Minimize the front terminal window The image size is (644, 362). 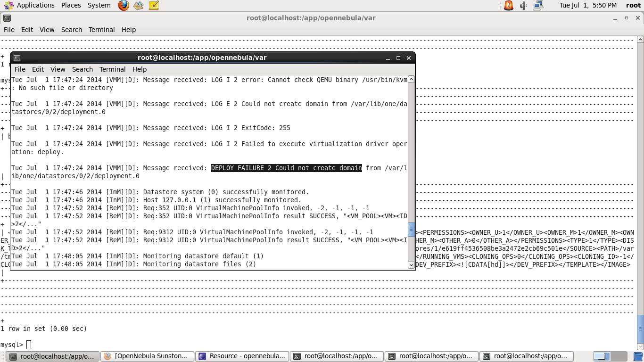pos(388,58)
